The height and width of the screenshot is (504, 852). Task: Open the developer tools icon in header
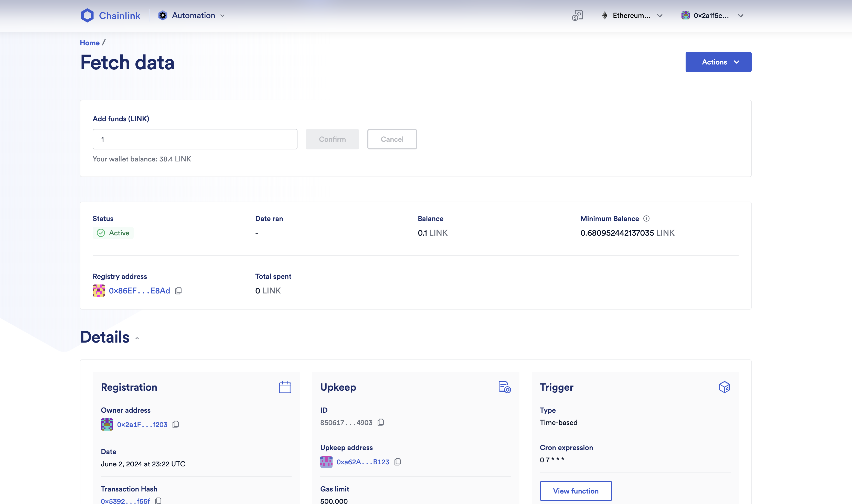tap(577, 15)
